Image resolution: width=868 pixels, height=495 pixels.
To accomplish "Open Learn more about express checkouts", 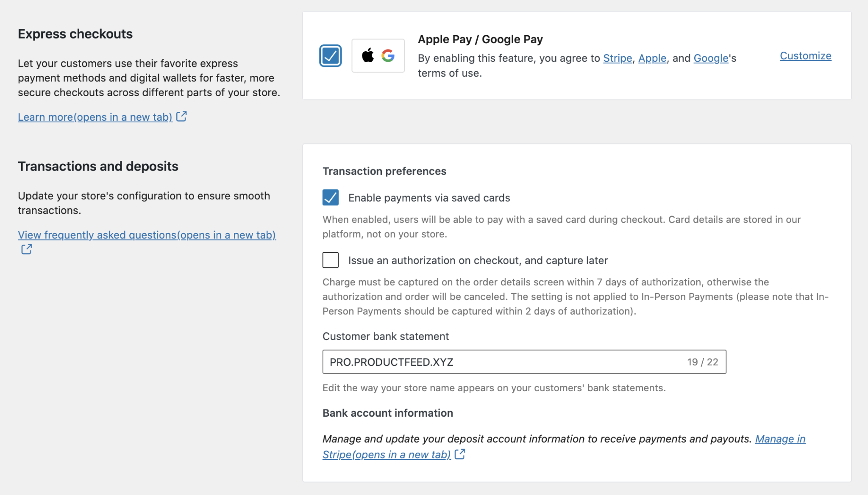I will (x=95, y=117).
